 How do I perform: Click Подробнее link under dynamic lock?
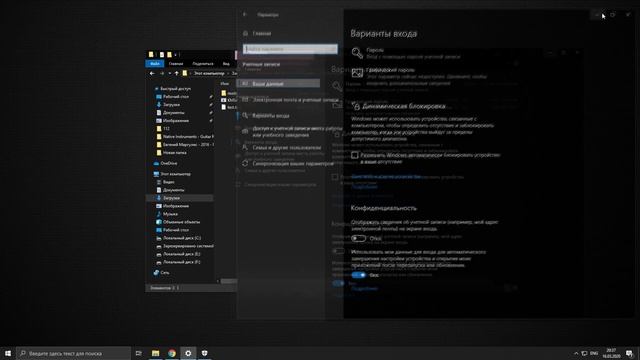tap(364, 187)
